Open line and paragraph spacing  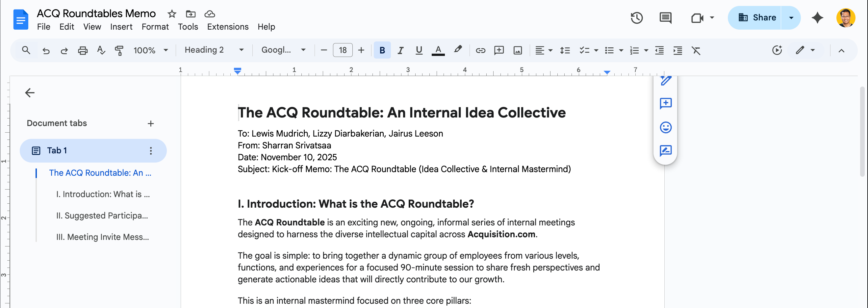click(565, 50)
